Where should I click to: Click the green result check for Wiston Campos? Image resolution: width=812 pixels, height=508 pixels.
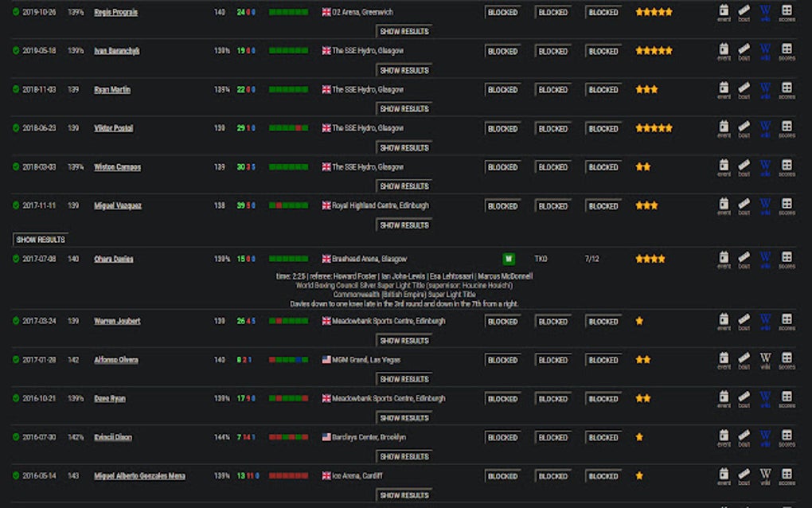[x=15, y=166]
